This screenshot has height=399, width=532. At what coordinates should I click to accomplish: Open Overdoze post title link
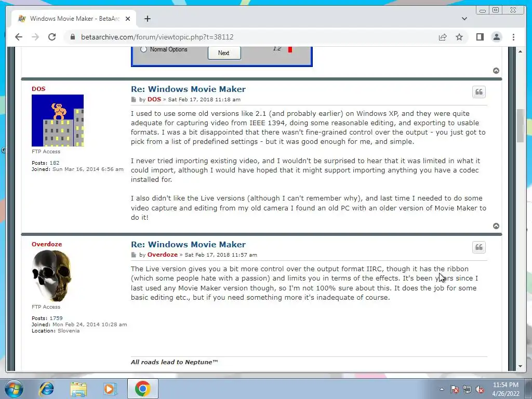(x=188, y=245)
